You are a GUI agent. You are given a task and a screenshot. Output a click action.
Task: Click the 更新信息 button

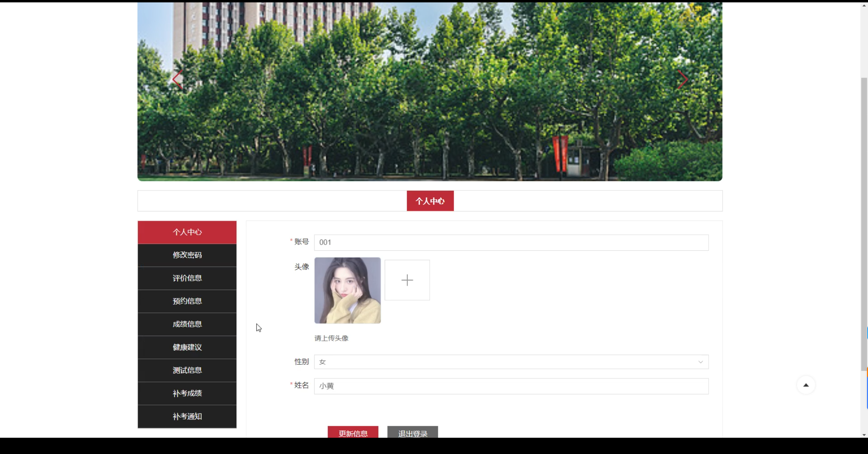pos(353,433)
